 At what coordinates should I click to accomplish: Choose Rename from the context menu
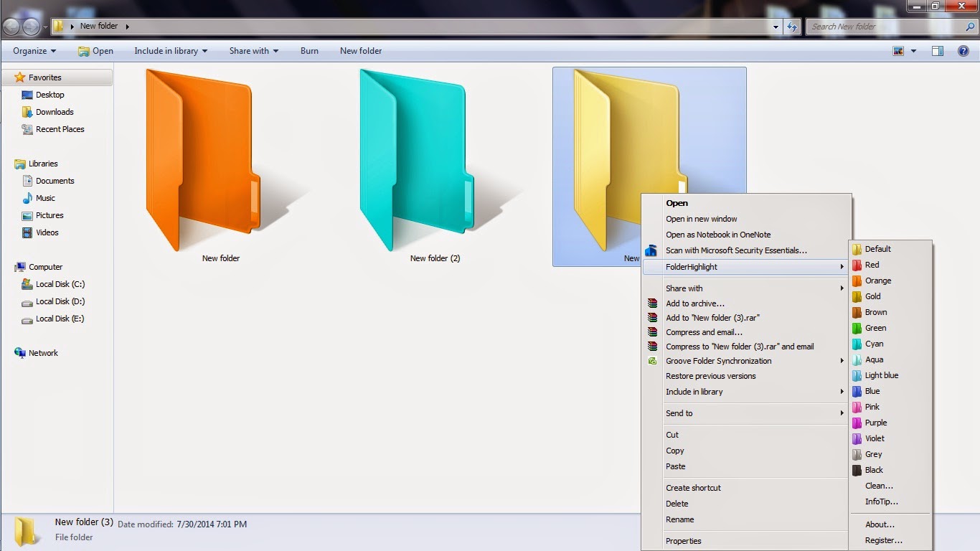(x=679, y=519)
